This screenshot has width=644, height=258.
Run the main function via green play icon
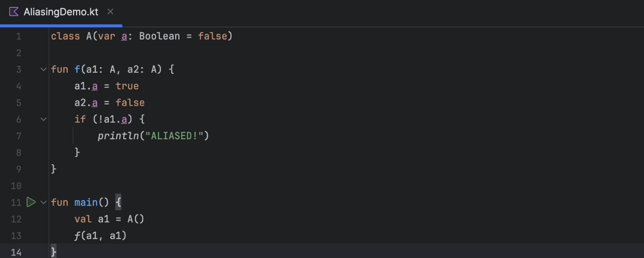coord(30,202)
